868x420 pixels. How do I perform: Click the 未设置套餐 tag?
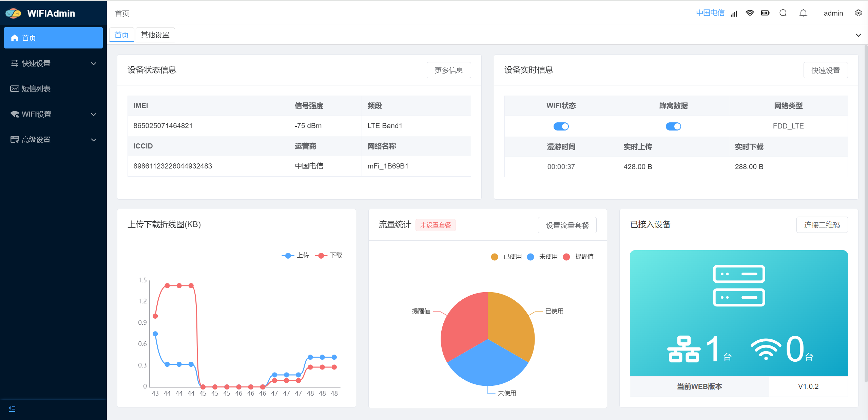tap(436, 225)
